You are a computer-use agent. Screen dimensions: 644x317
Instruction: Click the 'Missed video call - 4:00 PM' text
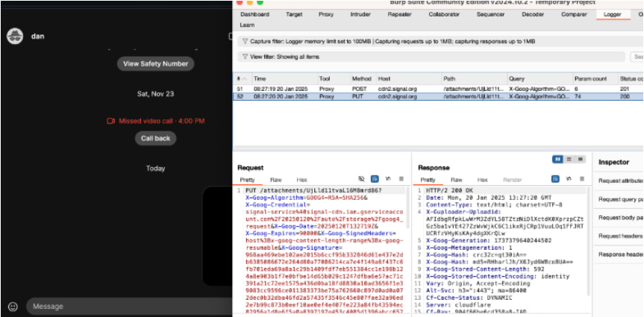click(161, 121)
